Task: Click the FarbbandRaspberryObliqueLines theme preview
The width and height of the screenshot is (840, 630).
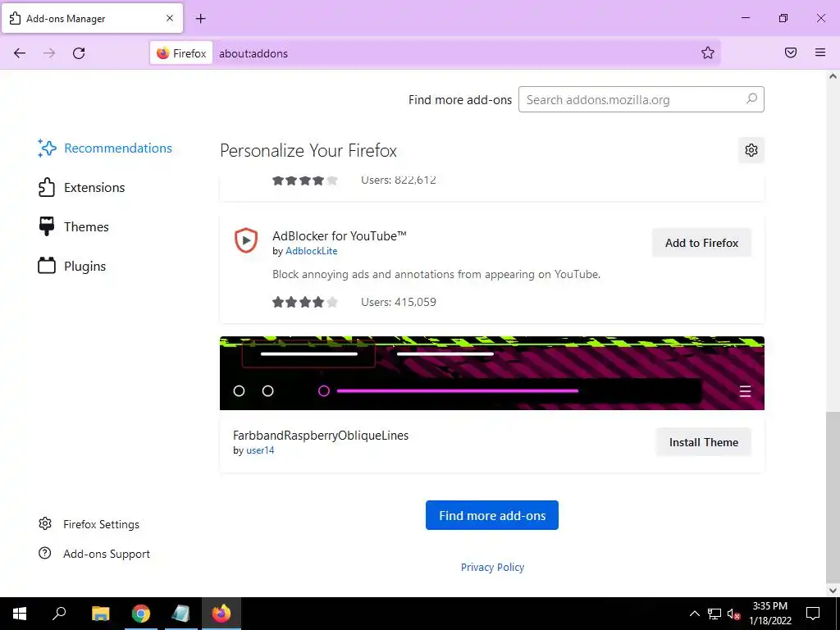Action: tap(492, 373)
